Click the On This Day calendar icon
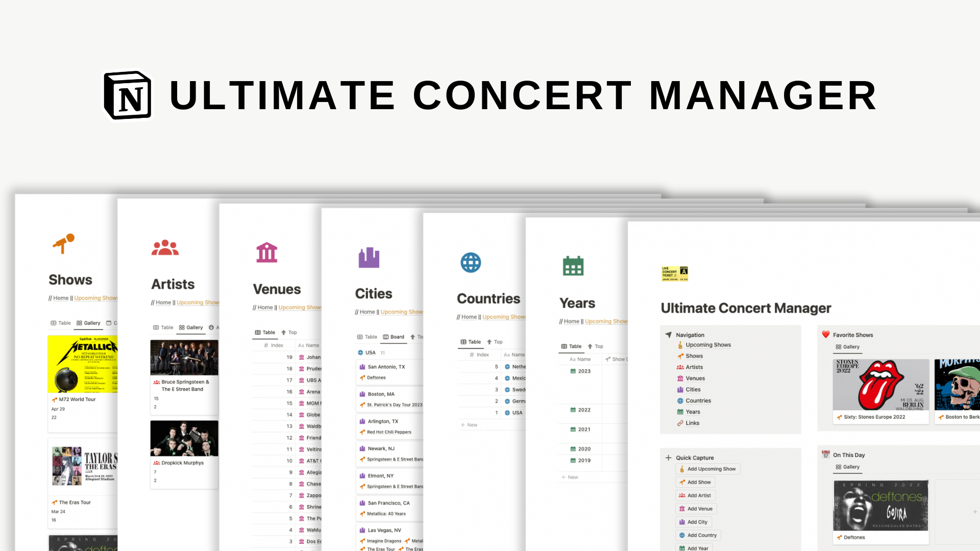Viewport: 980px width, 551px height. pyautogui.click(x=825, y=455)
